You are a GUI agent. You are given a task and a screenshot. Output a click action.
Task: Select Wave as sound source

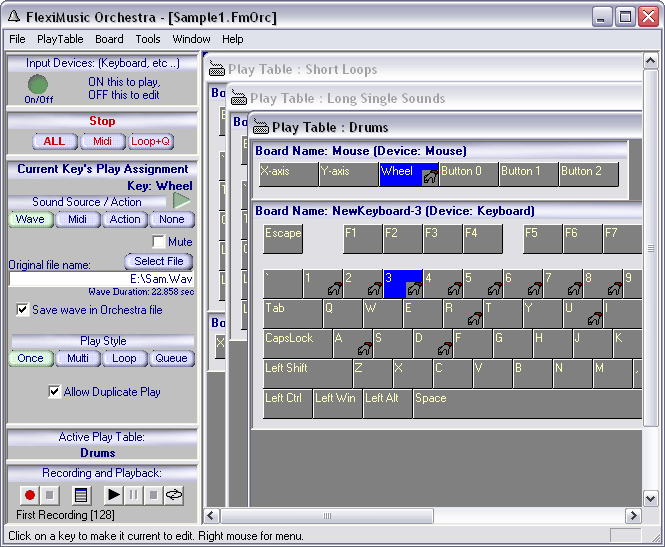(31, 219)
